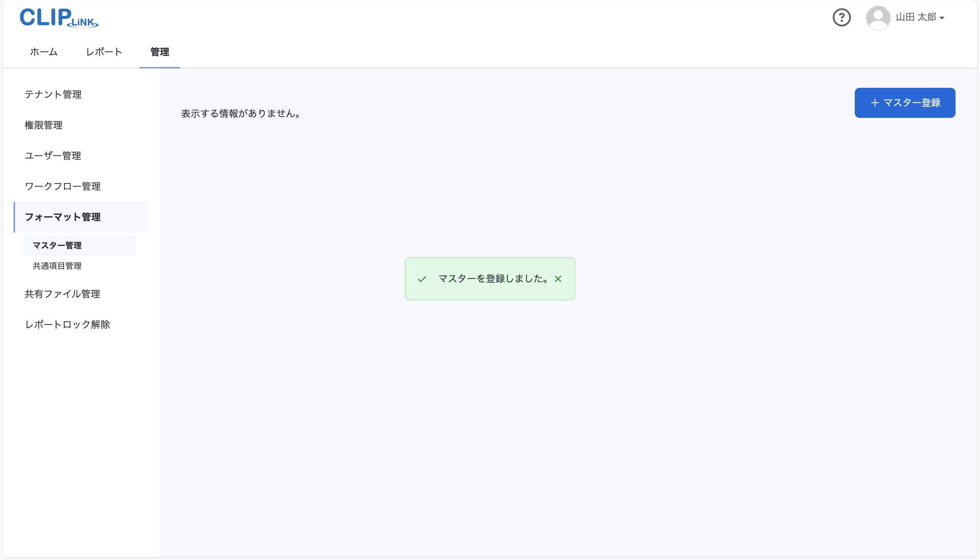The height and width of the screenshot is (560, 980).
Task: Click the マスター登録 button
Action: [904, 102]
